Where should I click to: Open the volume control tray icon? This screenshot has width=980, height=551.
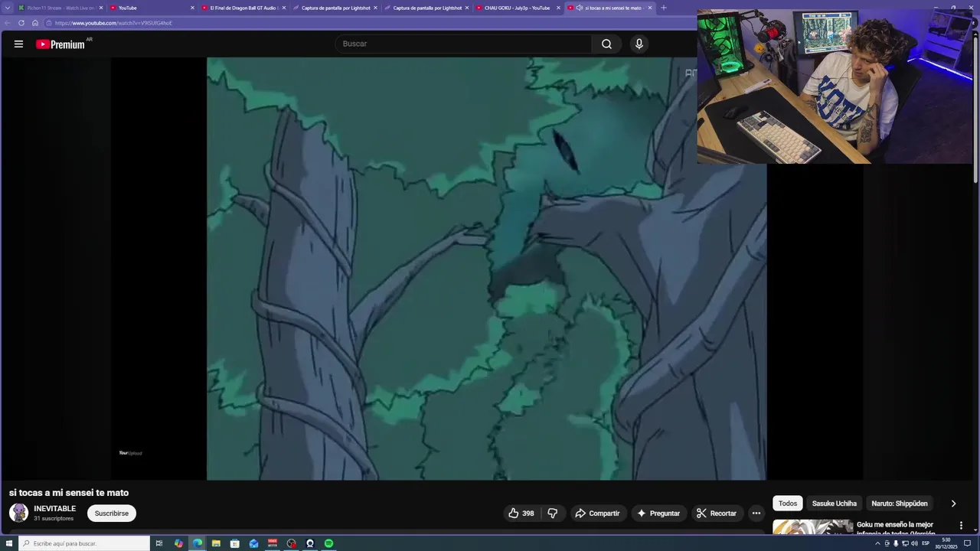pyautogui.click(x=914, y=543)
